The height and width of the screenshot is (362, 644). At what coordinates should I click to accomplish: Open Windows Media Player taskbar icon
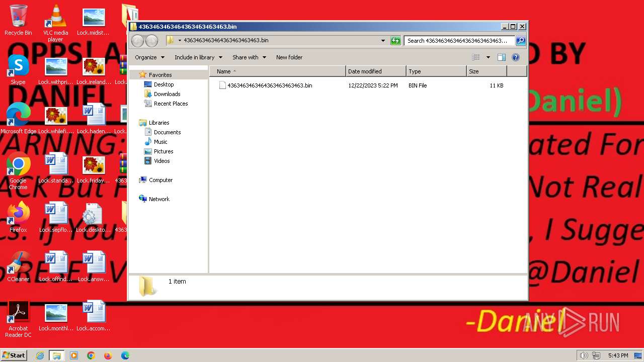point(74,355)
